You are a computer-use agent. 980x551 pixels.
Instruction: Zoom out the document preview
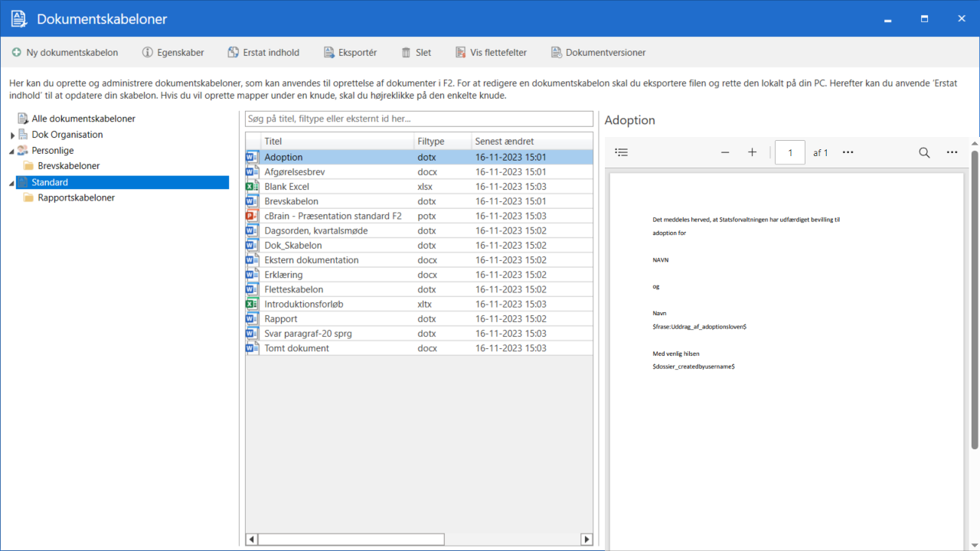tap(725, 152)
